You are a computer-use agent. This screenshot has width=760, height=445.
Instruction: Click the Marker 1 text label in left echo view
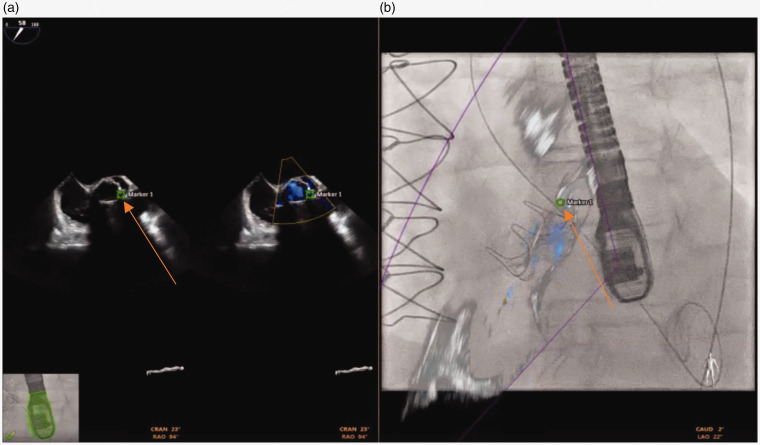141,195
